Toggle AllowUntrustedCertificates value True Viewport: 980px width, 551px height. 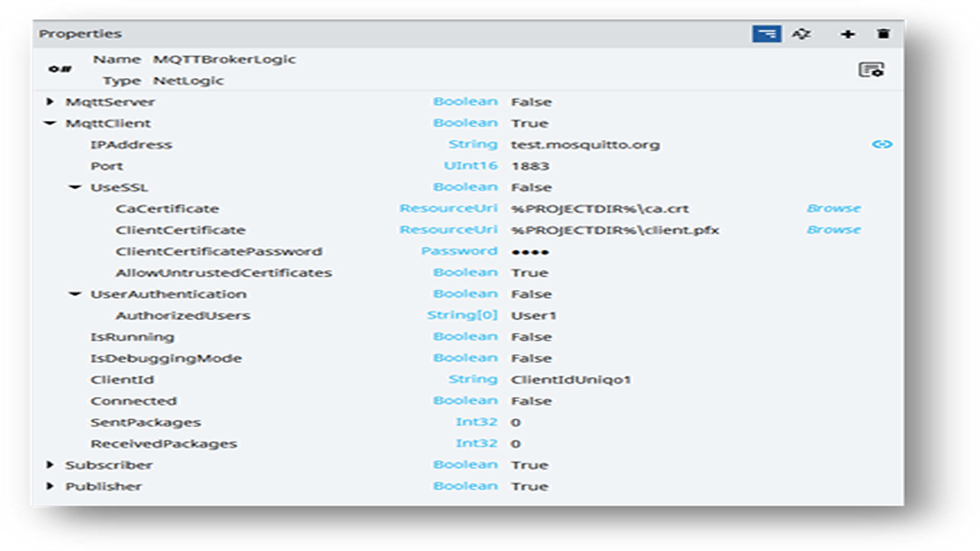[530, 273]
